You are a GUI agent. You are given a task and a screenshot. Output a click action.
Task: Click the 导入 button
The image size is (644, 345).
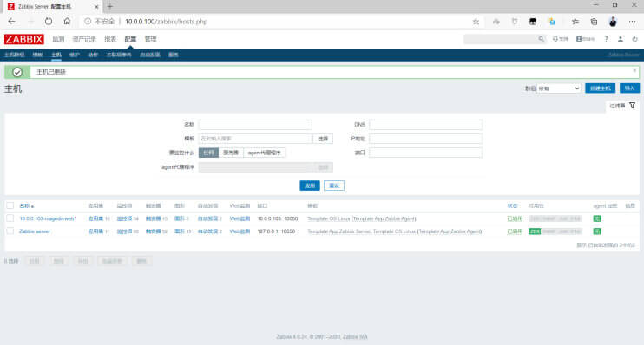coord(629,88)
